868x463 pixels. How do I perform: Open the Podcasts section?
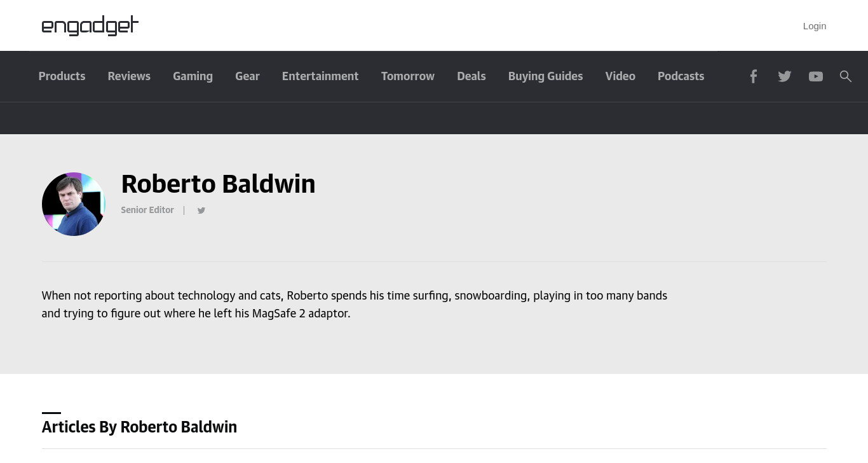pos(681,76)
